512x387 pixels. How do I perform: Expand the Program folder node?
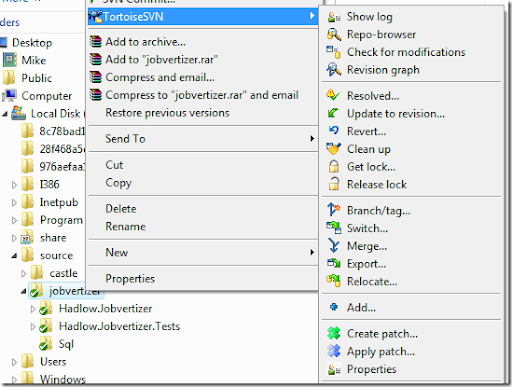[x=14, y=220]
